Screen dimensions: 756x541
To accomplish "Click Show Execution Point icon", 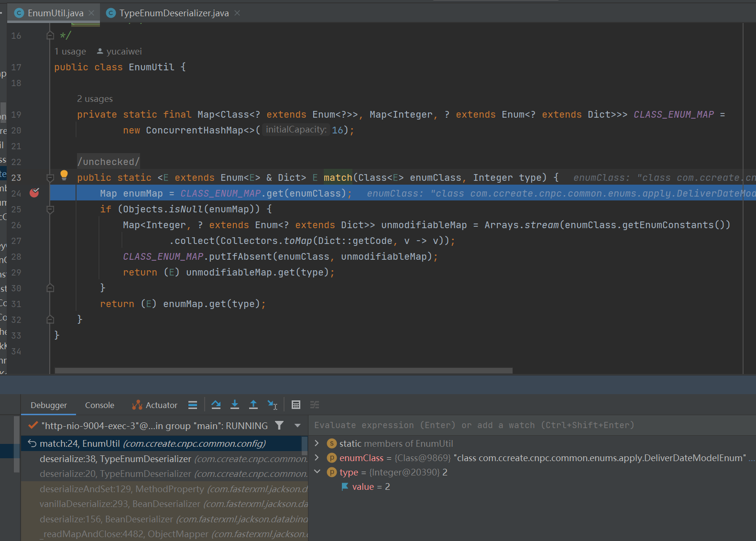I will click(193, 405).
